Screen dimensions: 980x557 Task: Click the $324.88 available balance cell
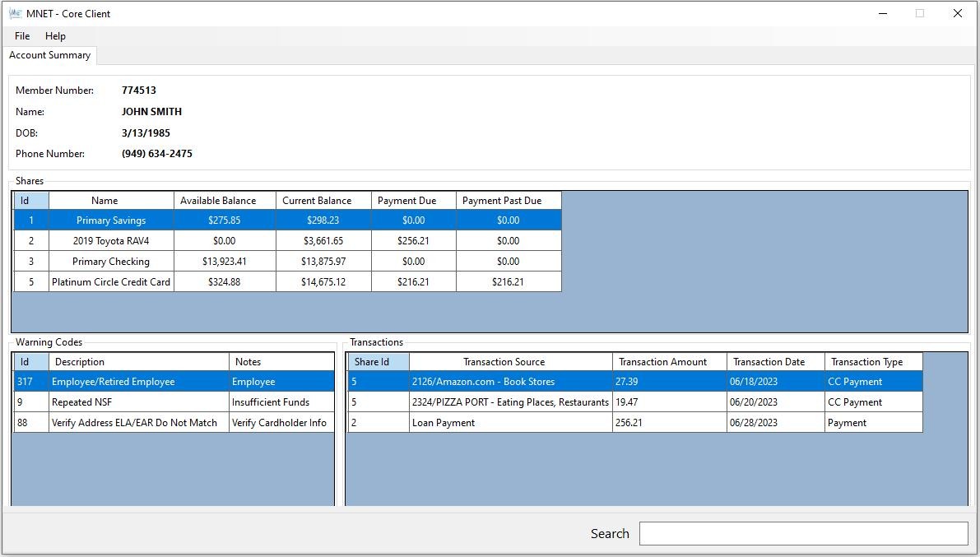pyautogui.click(x=225, y=282)
